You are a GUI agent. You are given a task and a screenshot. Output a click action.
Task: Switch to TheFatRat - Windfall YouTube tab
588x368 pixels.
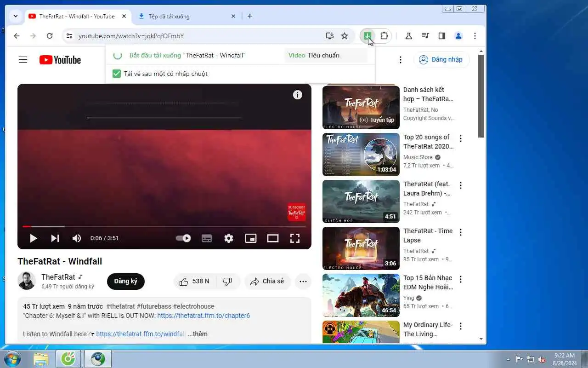tap(77, 16)
